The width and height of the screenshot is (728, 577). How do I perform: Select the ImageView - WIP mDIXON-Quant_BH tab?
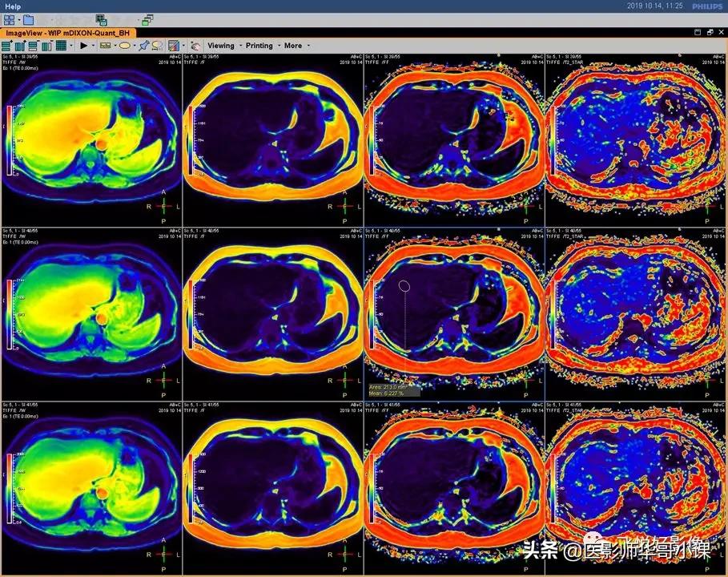pos(68,33)
